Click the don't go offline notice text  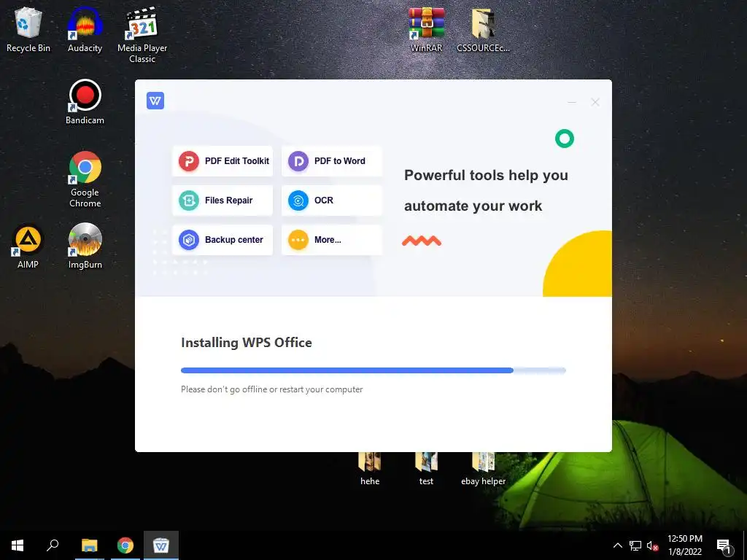tap(272, 389)
